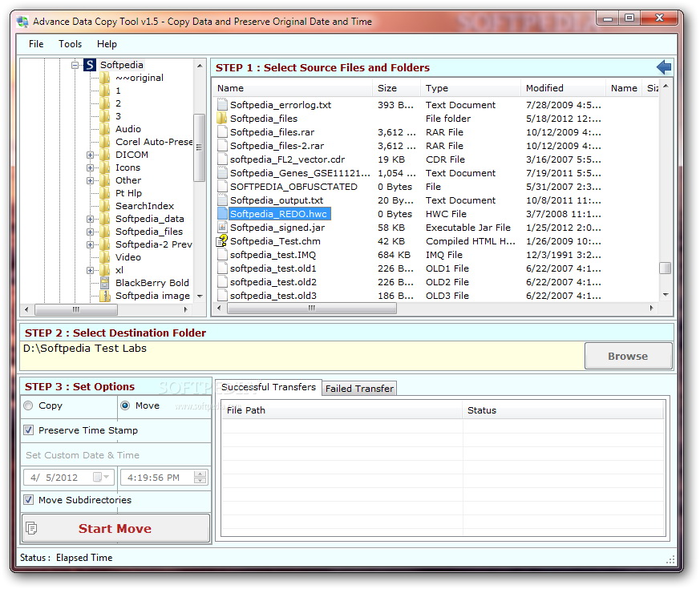Click the Softpedia_errorlog.txt file icon
Viewport: 700px width, 589px height.
pyautogui.click(x=222, y=105)
